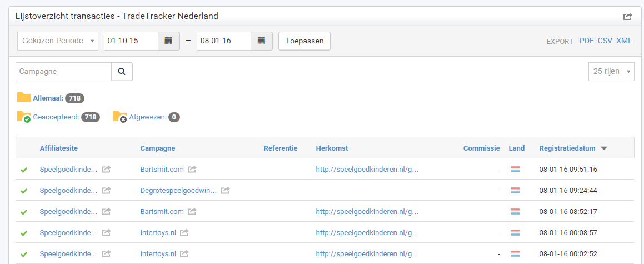
Task: Click the green checkmark in 09:24:44 row
Action: coord(24,191)
